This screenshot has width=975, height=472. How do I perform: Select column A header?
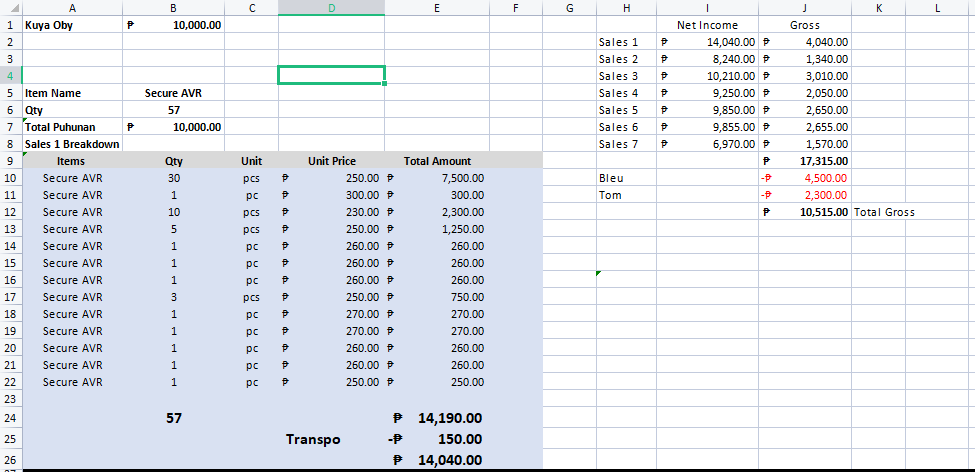73,7
